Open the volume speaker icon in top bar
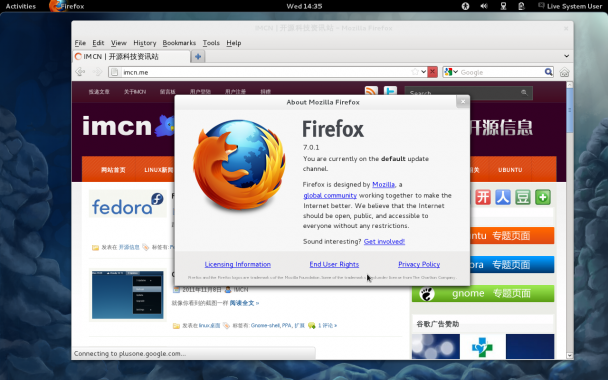Viewport: 608px width, 380px height. 484,6
